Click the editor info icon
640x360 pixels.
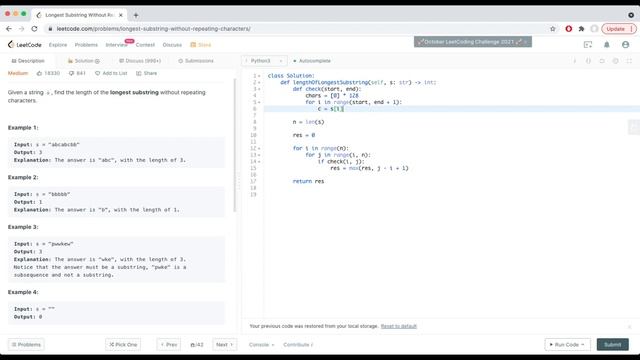coord(575,61)
